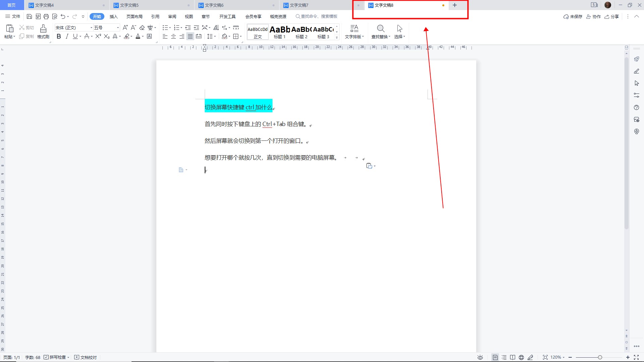This screenshot has height=362, width=644.
Task: Click the print icon in quick access toolbar
Action: (x=46, y=16)
